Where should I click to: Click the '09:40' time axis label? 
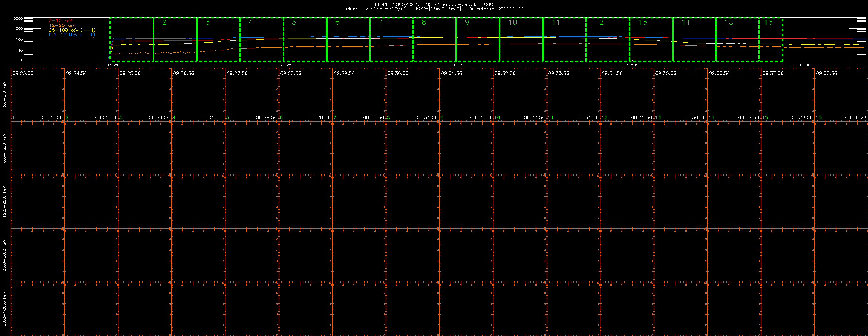pos(805,65)
